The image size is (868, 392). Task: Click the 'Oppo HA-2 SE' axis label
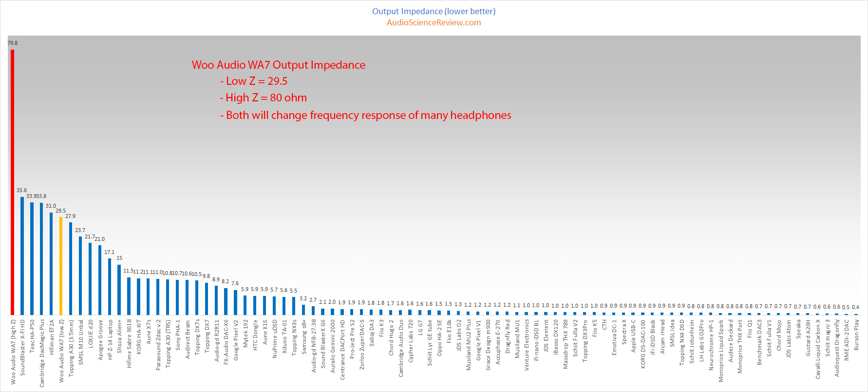439,338
